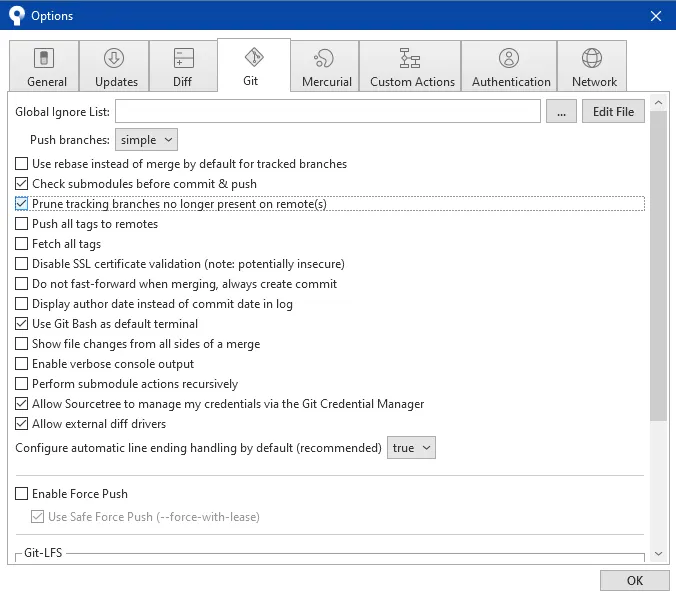Switch to the Authentication tab label
Image resolution: width=676 pixels, height=595 pixels.
pyautogui.click(x=511, y=82)
